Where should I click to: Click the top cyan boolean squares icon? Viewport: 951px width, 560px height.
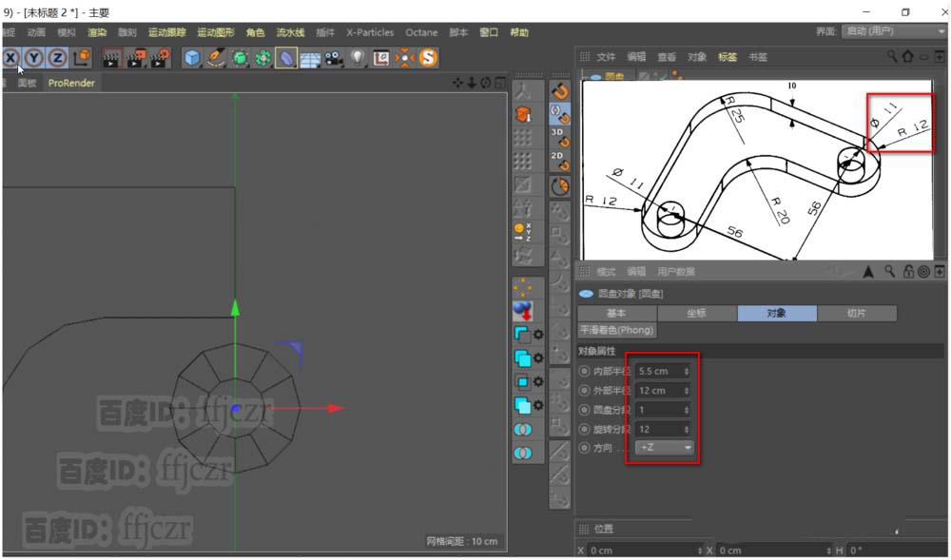pyautogui.click(x=521, y=334)
